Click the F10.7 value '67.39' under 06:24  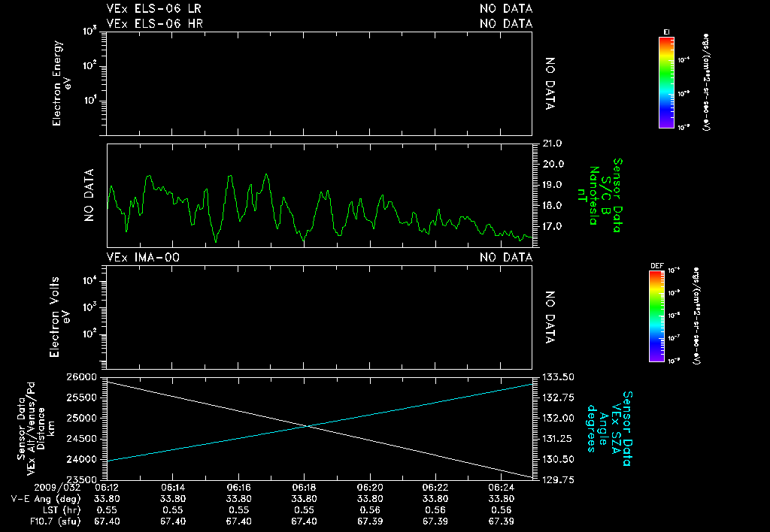(501, 521)
